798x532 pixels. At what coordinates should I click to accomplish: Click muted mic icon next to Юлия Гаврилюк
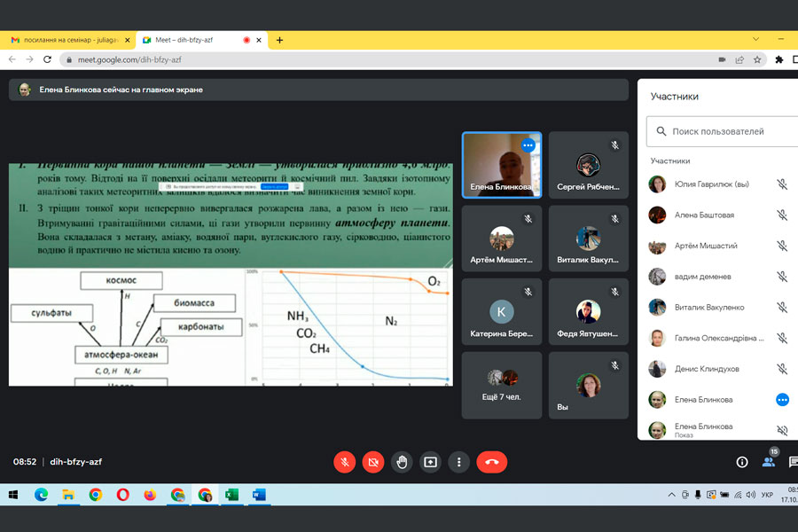pos(782,184)
